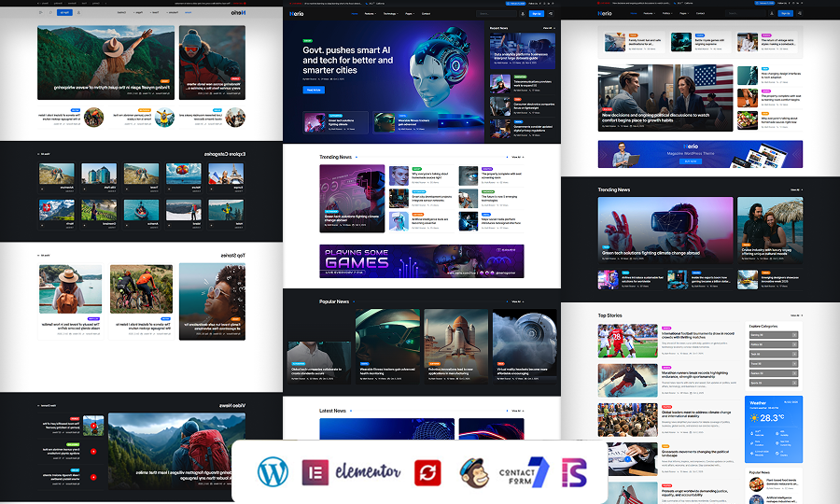
Task: Click Buy Now on the Nerio Magazine banner
Action: pos(691,161)
